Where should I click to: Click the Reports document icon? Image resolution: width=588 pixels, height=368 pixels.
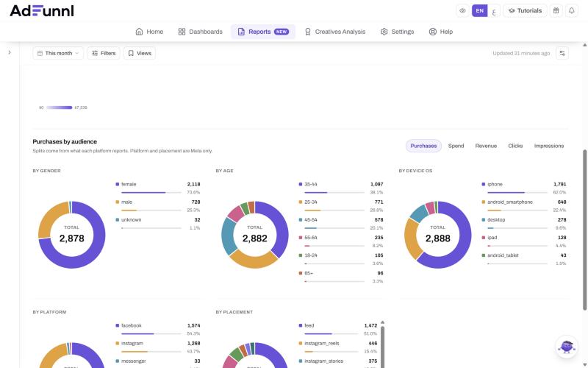tap(241, 32)
